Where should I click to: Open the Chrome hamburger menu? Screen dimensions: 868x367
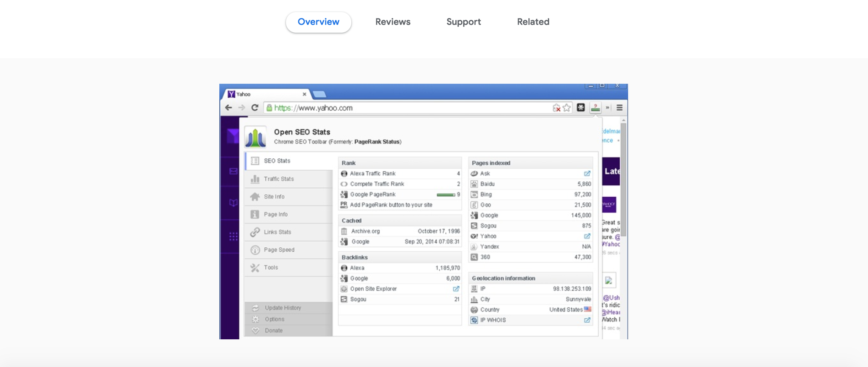620,108
